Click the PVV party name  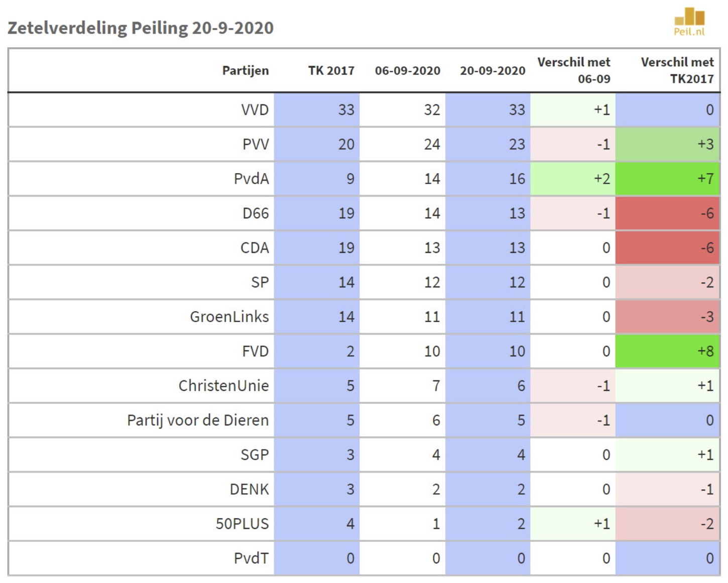click(x=256, y=144)
